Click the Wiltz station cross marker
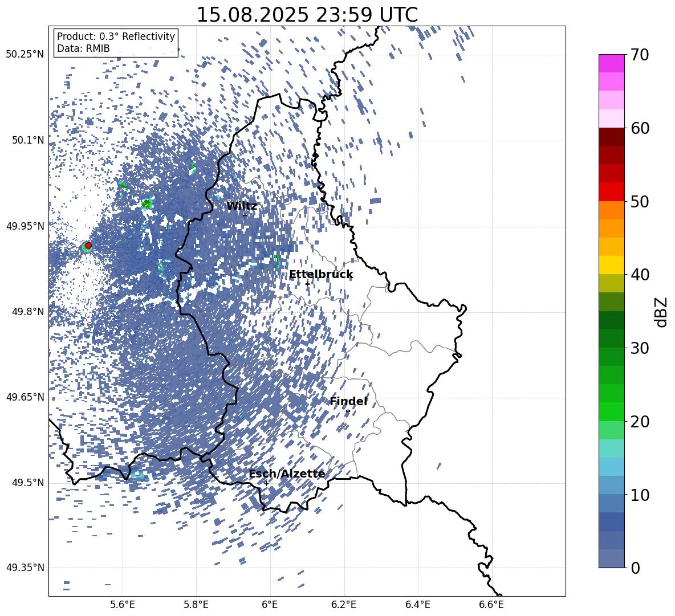675x616 pixels. [245, 215]
